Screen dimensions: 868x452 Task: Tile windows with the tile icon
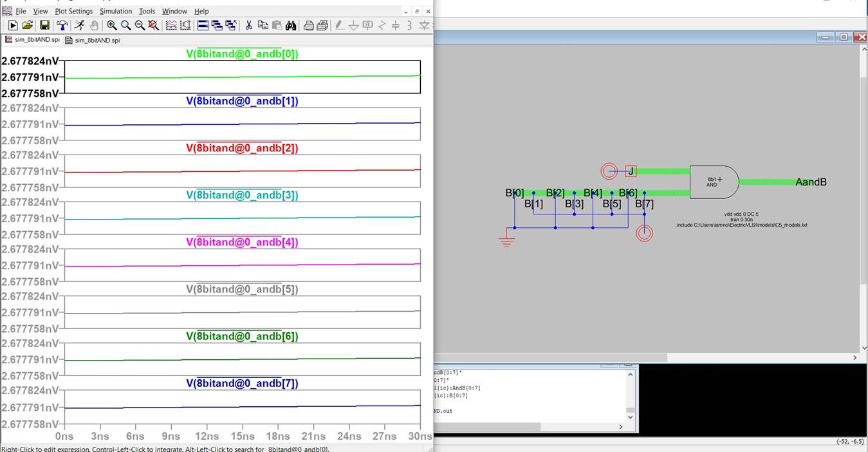click(x=203, y=25)
